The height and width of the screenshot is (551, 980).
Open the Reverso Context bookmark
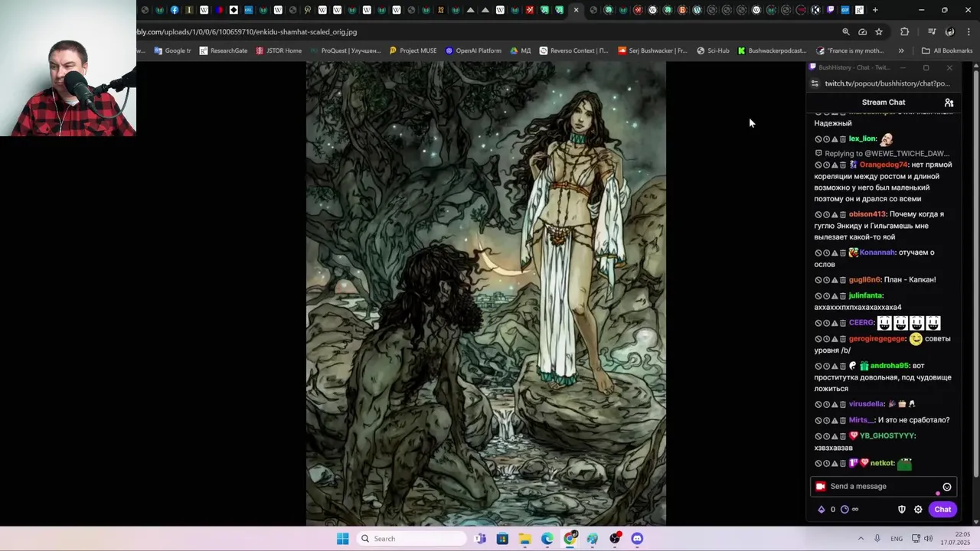(x=573, y=51)
